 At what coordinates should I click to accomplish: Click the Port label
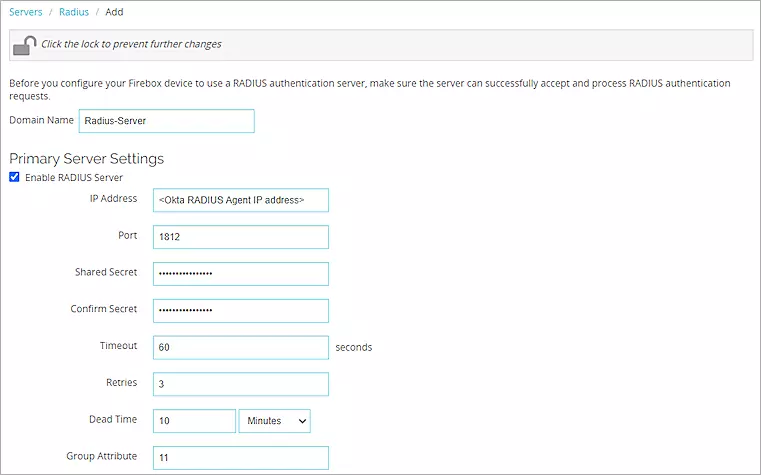click(x=128, y=235)
